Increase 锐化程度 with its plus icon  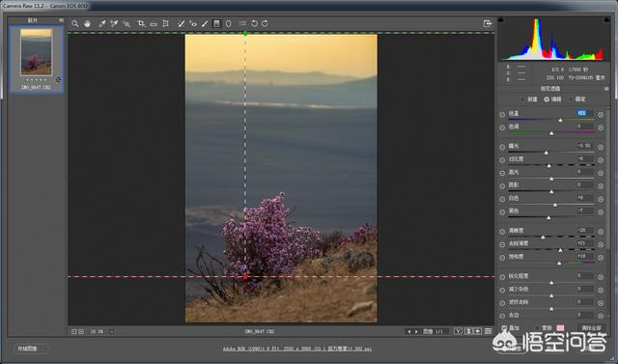point(601,277)
